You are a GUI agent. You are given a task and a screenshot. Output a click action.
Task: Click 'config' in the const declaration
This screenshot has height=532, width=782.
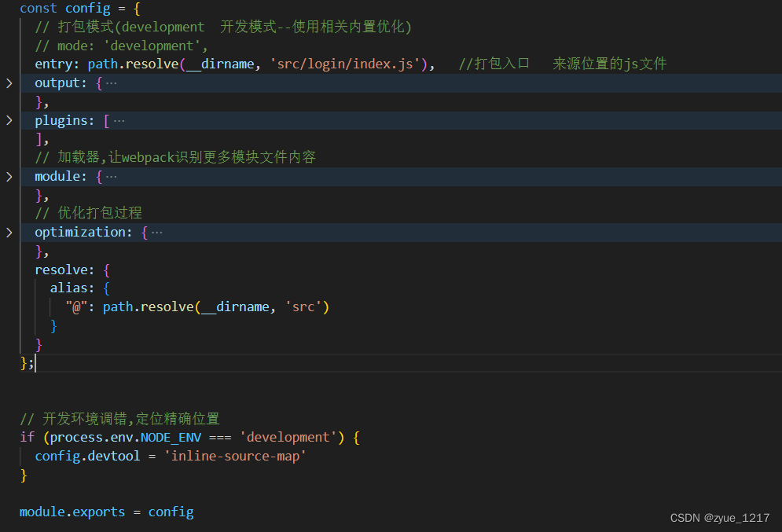[88, 9]
